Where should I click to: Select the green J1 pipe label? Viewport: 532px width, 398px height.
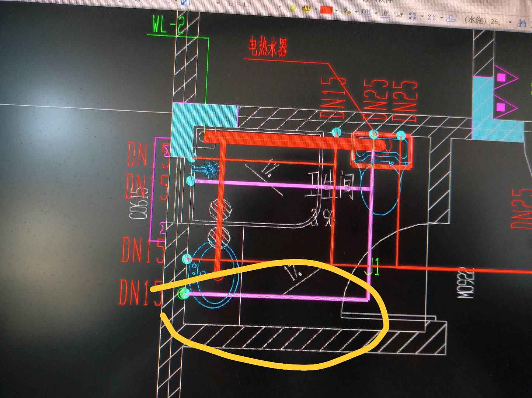[372, 266]
